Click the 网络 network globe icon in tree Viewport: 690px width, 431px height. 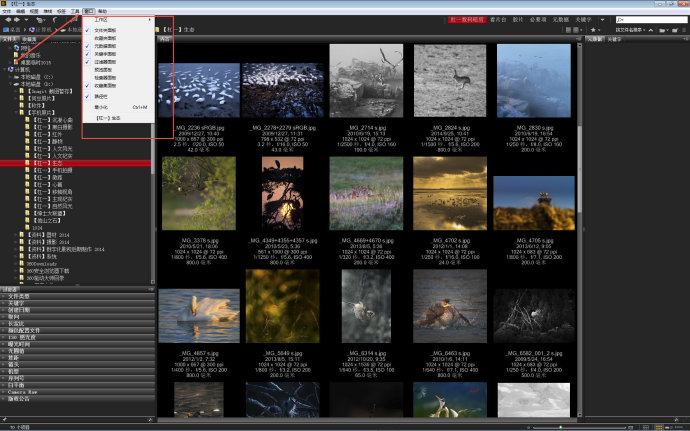click(x=16, y=48)
